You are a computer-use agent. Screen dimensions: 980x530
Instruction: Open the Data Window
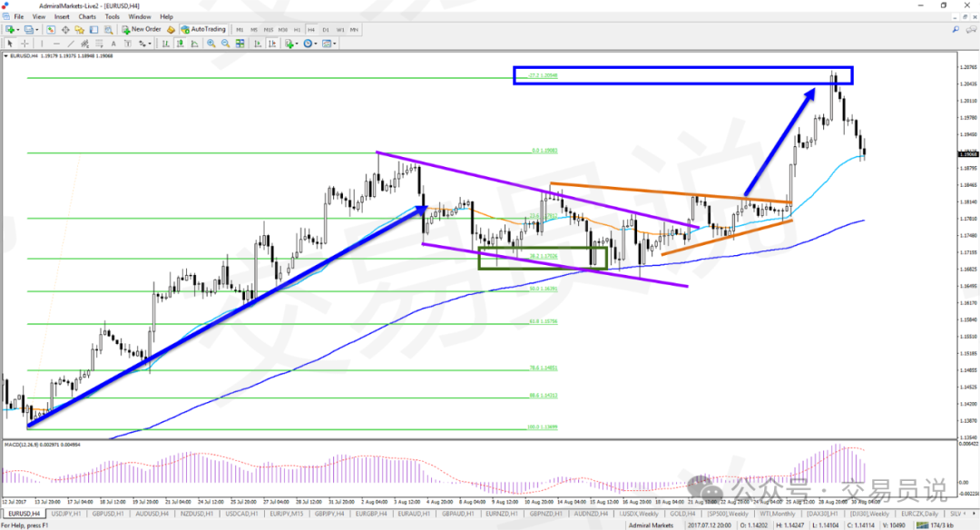[x=65, y=29]
